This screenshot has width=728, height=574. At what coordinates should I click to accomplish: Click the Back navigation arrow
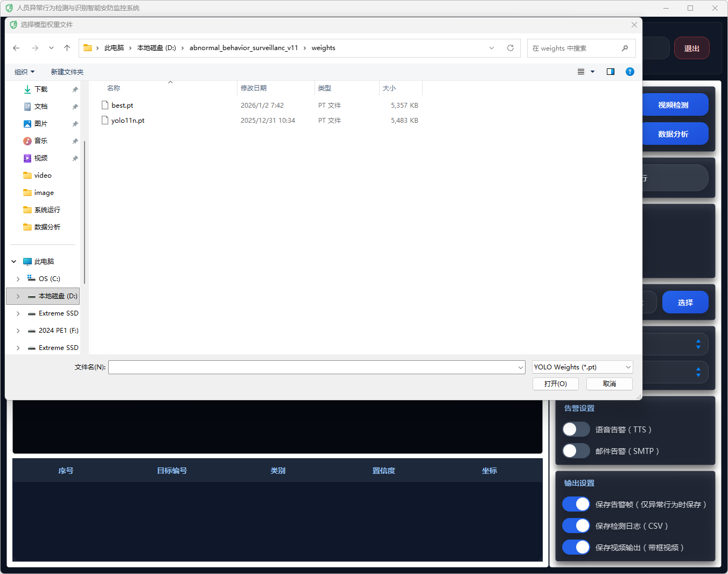click(16, 48)
